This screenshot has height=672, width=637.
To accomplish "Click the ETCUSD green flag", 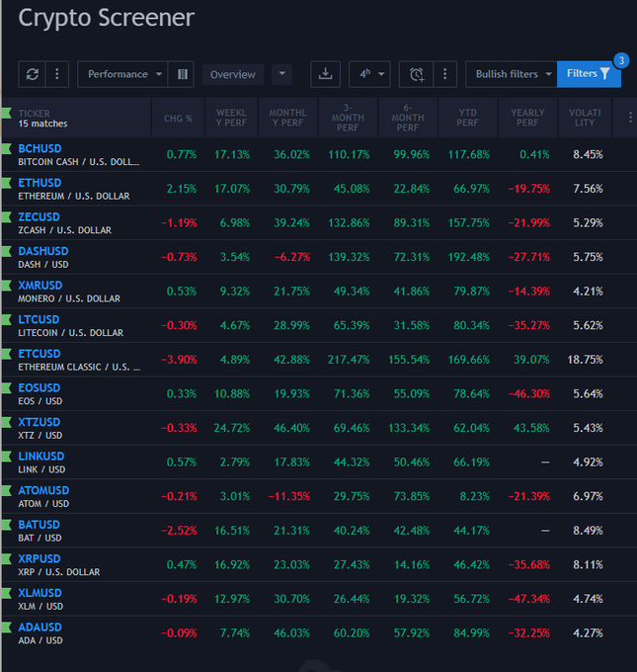I will [7, 354].
